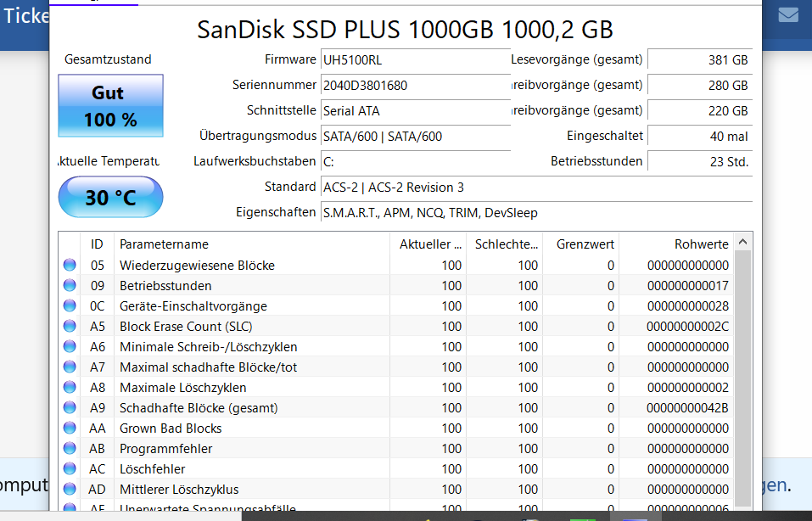
Task: Click the Schlechte column header
Action: pyautogui.click(x=504, y=244)
